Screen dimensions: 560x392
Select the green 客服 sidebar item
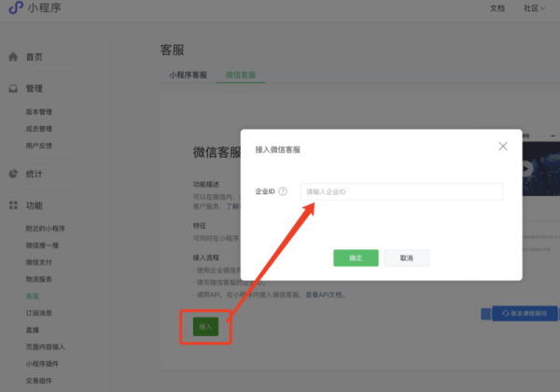(x=33, y=296)
